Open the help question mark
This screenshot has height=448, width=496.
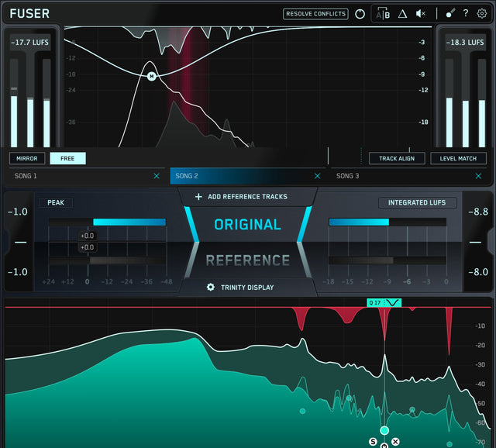point(466,14)
